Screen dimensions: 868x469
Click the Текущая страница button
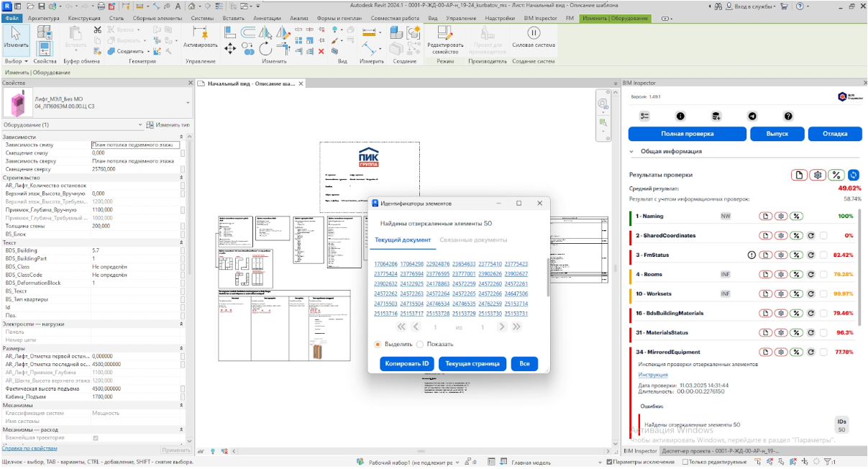tap(472, 364)
